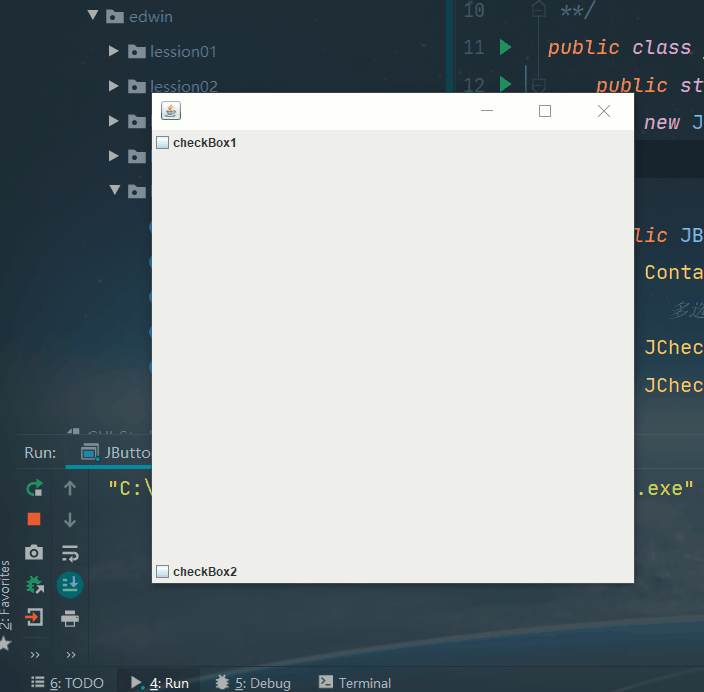This screenshot has height=692, width=704.
Task: Open the Terminal tool window tab
Action: [355, 683]
